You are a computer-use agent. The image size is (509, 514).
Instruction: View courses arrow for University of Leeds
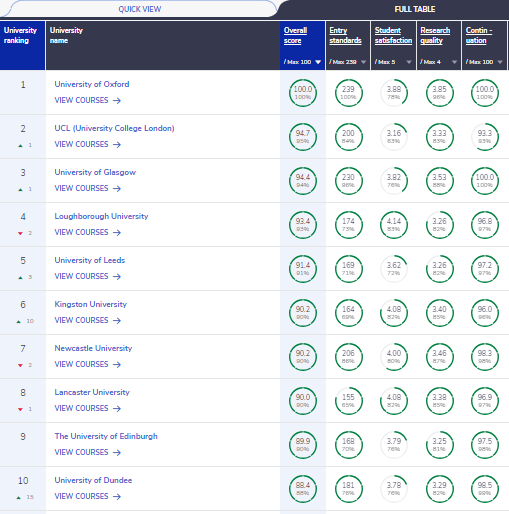(x=117, y=277)
